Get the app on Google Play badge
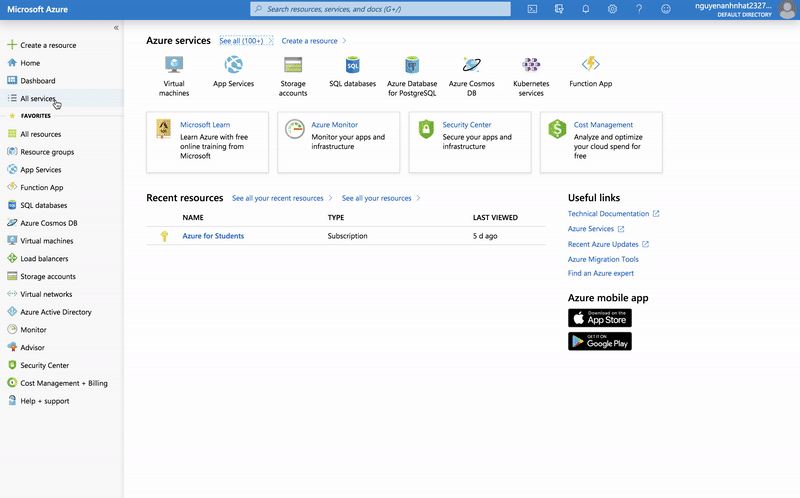Viewport: 800px width, 498px height. tap(599, 341)
